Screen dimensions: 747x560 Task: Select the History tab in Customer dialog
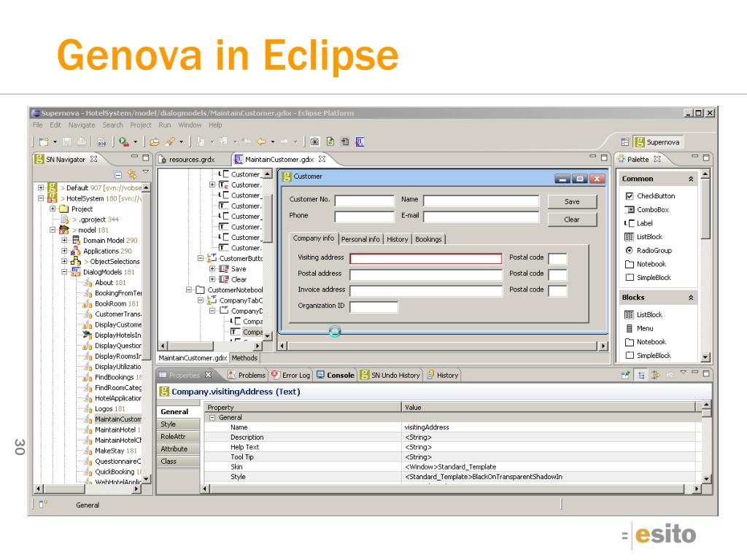pos(398,239)
